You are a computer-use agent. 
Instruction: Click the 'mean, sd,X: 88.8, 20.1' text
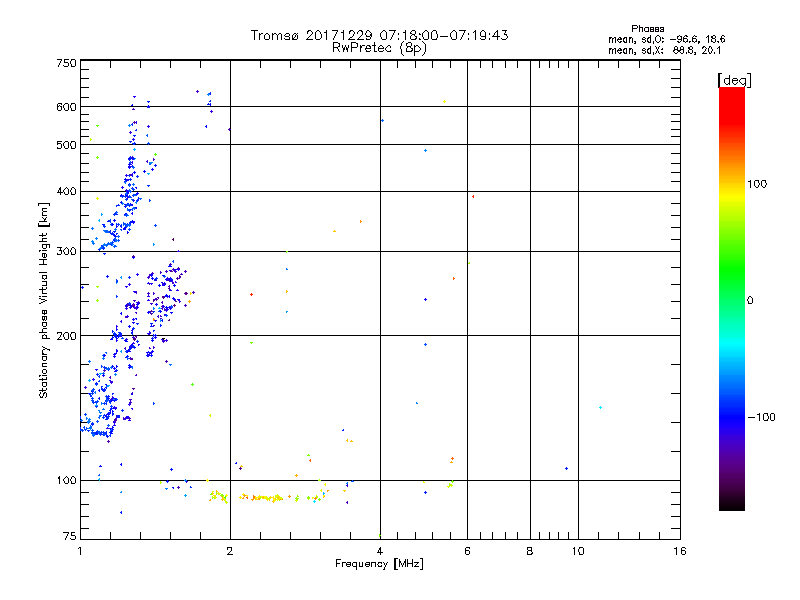click(664, 50)
